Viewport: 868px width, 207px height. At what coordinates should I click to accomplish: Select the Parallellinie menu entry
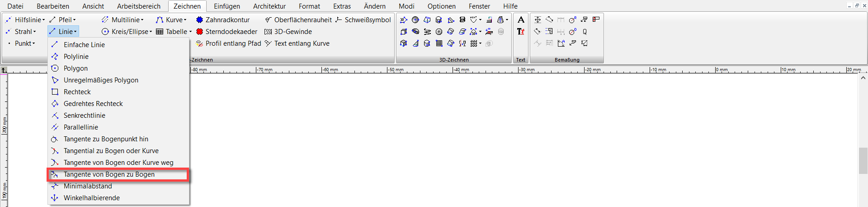[118, 127]
